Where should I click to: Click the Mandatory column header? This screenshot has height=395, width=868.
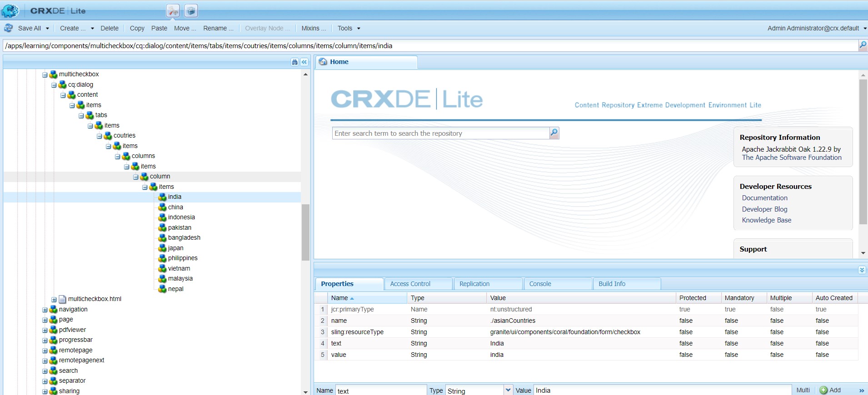[x=743, y=298]
